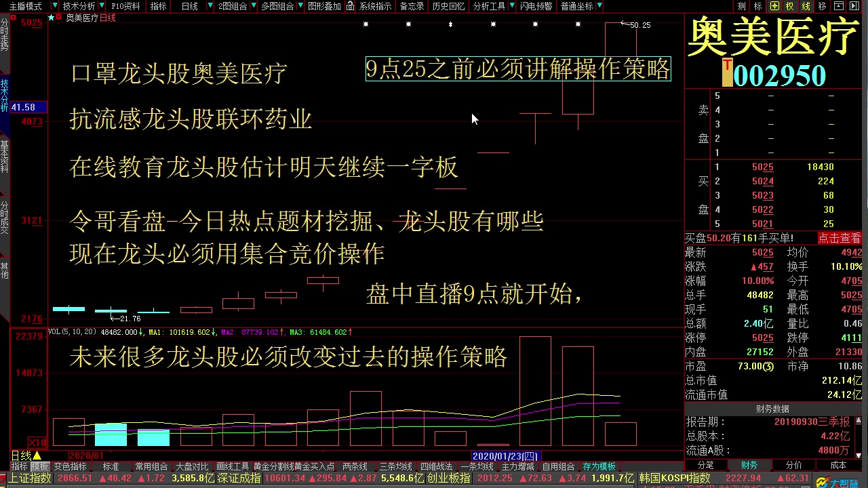Open the F10资料 menu

125,6
